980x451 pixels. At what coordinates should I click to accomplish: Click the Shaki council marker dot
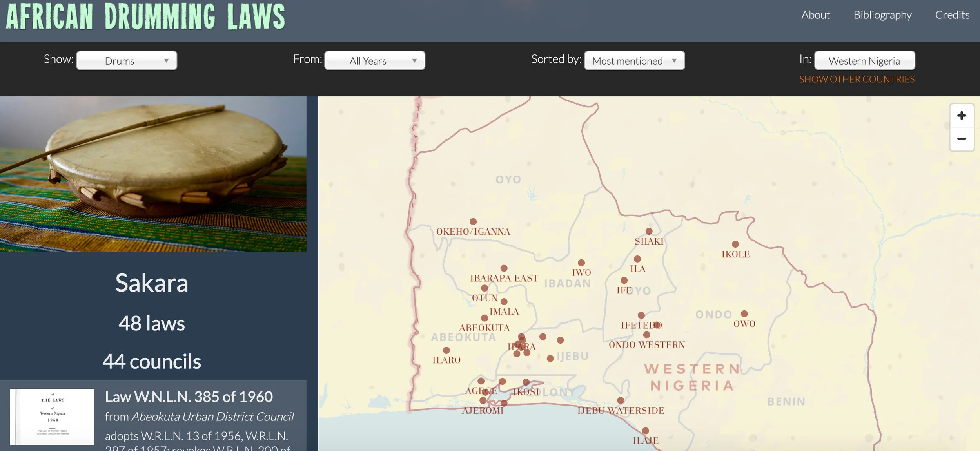click(x=649, y=231)
